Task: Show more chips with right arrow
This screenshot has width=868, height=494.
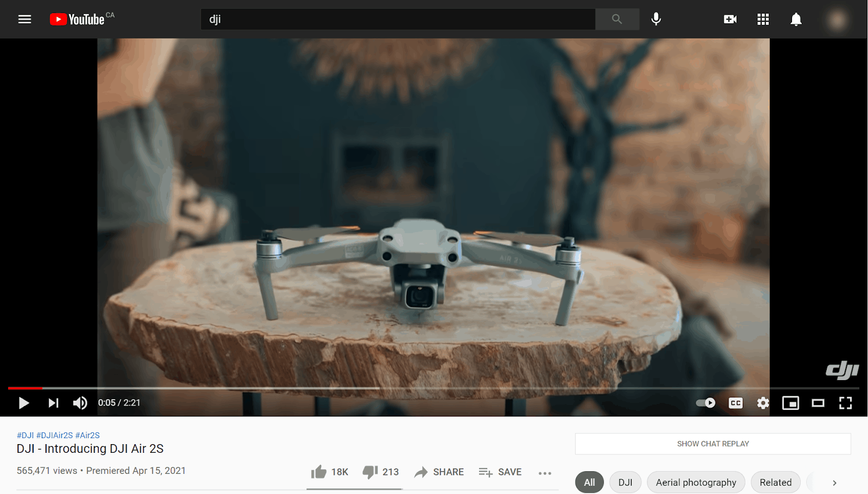Action: click(x=834, y=483)
